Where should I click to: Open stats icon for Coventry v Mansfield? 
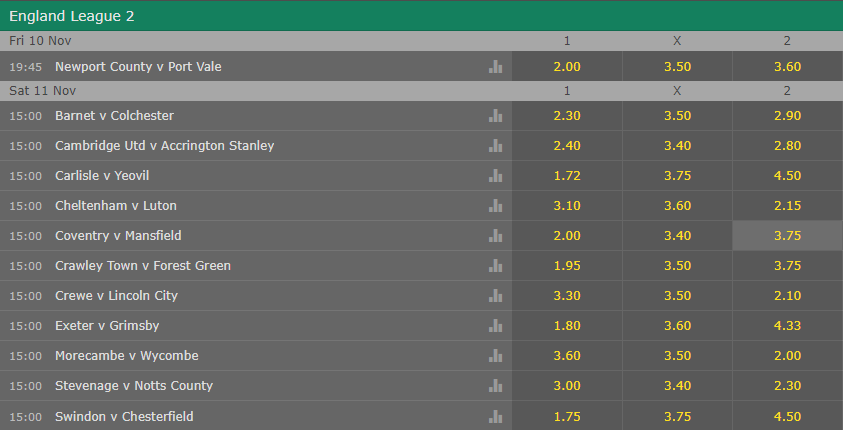click(495, 236)
